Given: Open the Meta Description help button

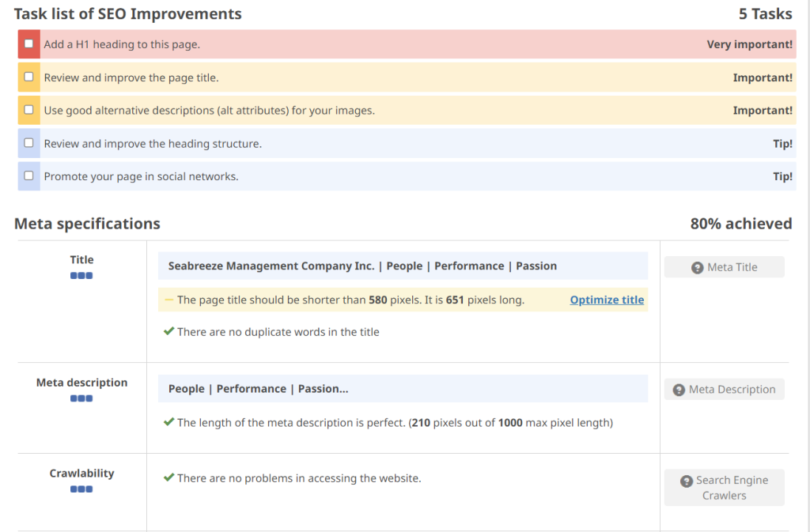Looking at the screenshot, I should pos(724,389).
